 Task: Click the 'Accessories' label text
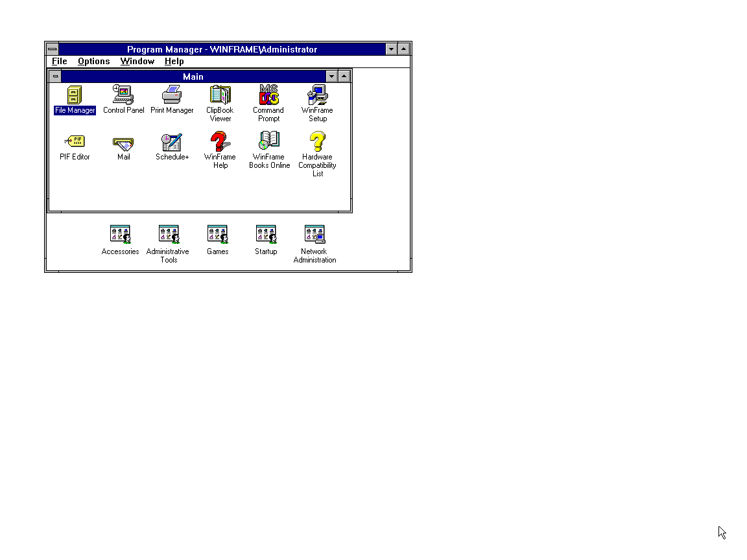(x=121, y=251)
